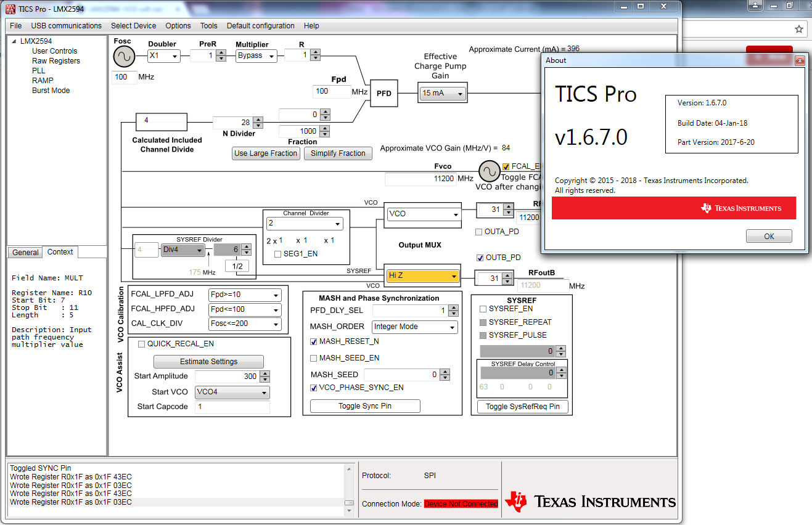Screen dimensions: 812x525
Task: Select Burst Mode in the tree
Action: (51, 91)
